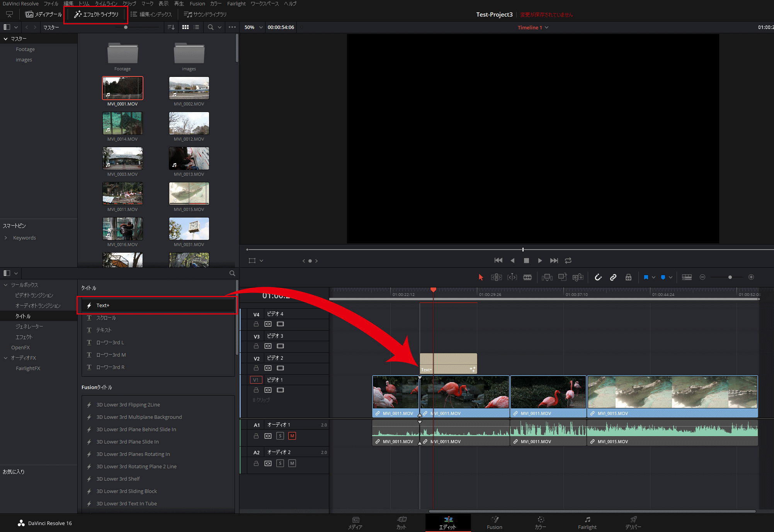
Task: Switch media pool to list view
Action: coord(196,27)
